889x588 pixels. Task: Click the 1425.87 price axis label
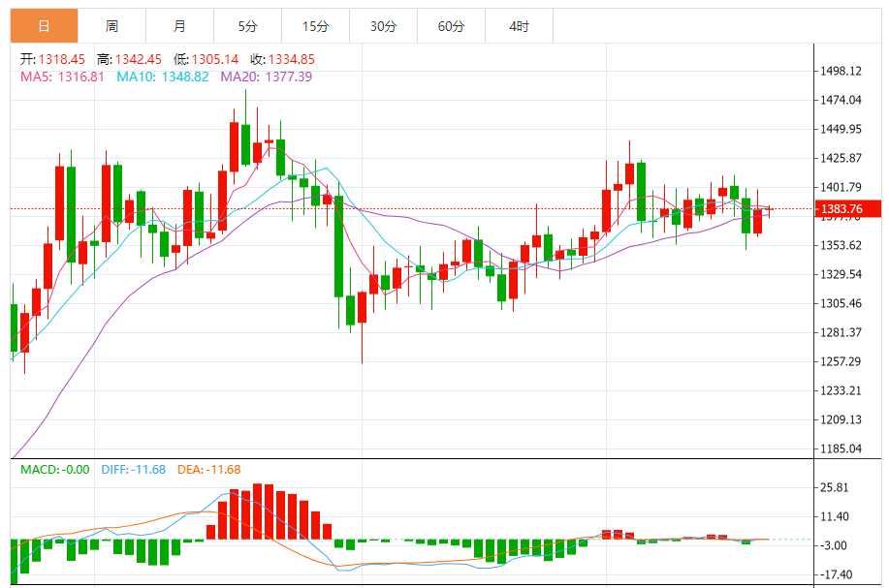(841, 158)
